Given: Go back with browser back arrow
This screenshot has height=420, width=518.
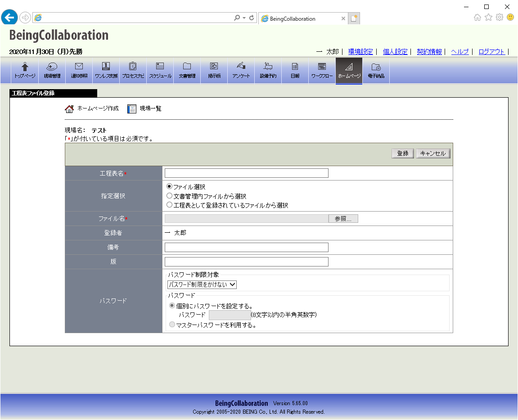Looking at the screenshot, I should tap(9, 17).
